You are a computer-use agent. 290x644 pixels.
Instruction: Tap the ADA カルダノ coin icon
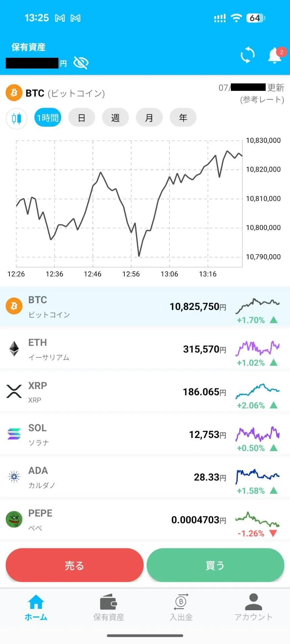pos(14,476)
